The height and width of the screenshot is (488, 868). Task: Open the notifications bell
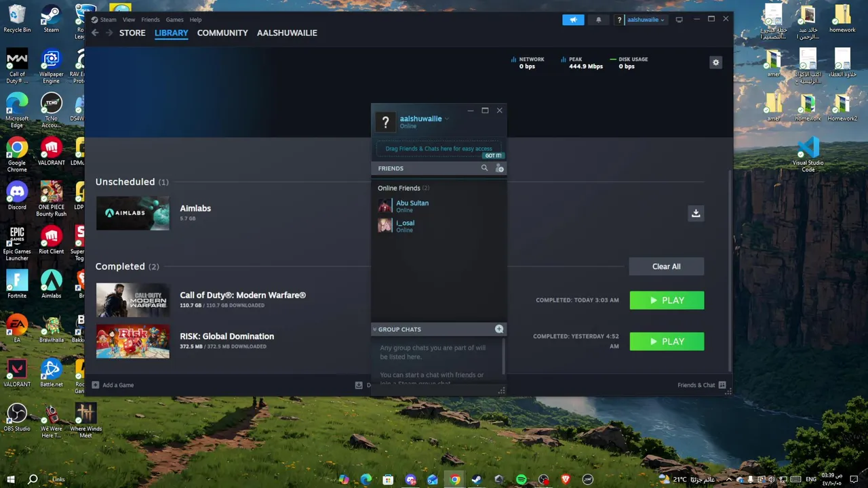[598, 20]
